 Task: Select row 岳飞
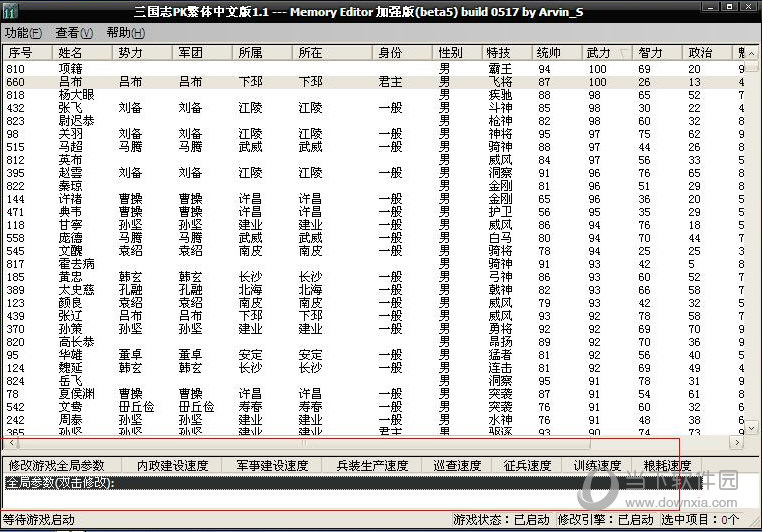(x=374, y=381)
